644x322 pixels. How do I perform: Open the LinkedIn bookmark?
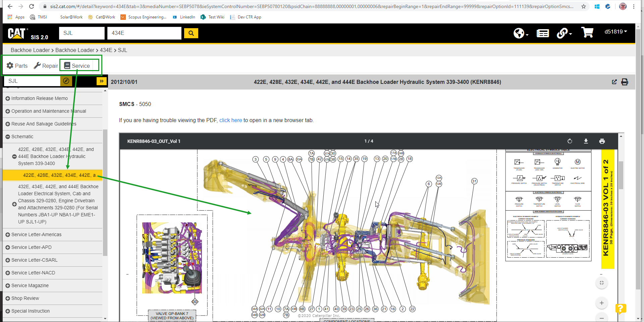coord(184,17)
